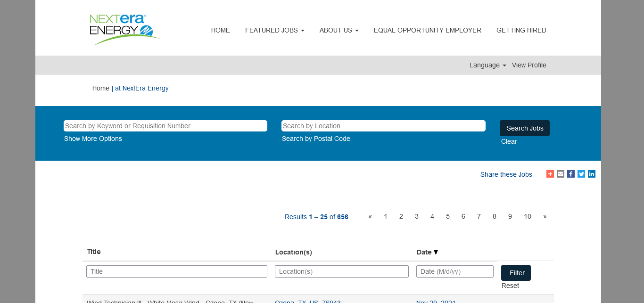
Task: Jump to results page 5
Action: (447, 216)
